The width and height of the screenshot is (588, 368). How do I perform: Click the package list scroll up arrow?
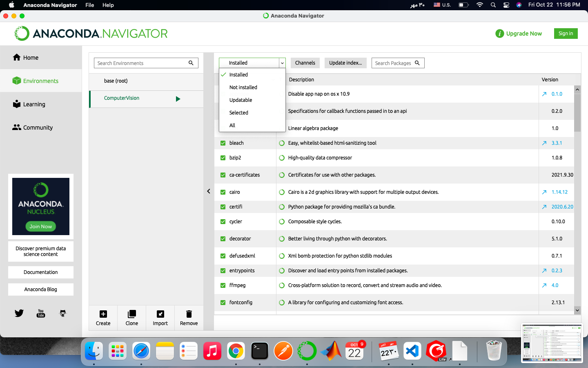pos(577,89)
